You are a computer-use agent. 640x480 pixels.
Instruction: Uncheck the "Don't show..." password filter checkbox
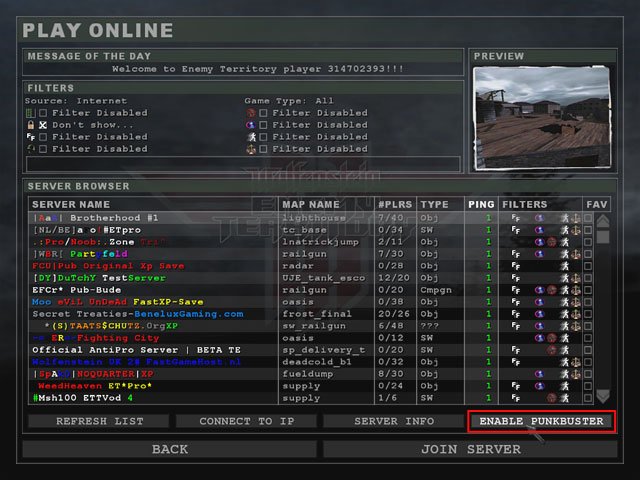[x=43, y=125]
